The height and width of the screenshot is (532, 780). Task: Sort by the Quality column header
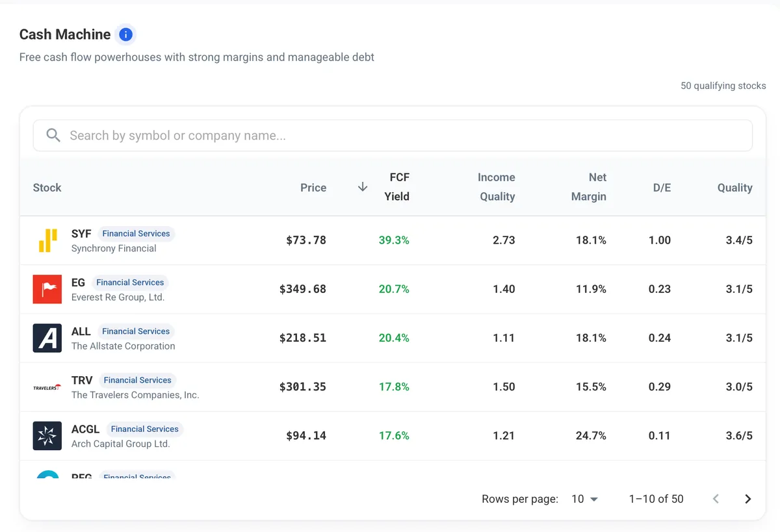[735, 188]
